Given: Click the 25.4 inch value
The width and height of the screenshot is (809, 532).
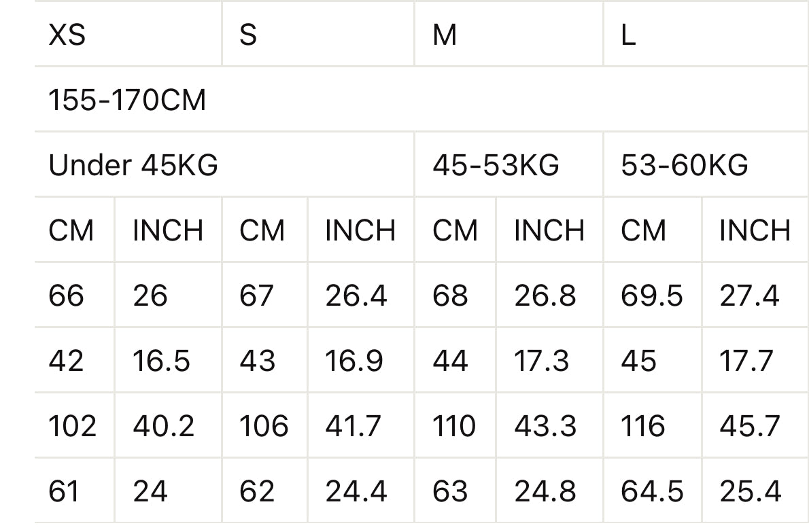Looking at the screenshot, I should click(x=751, y=491).
